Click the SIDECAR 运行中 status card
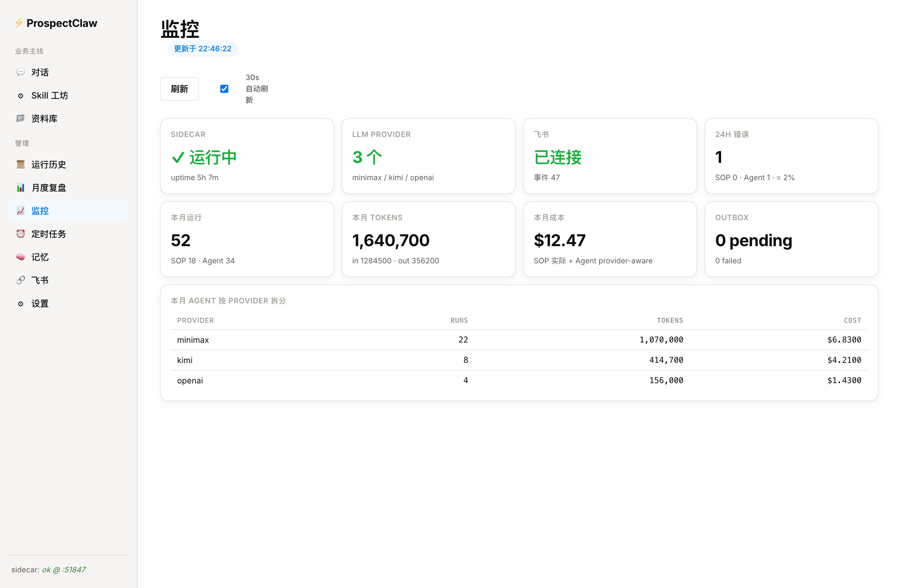The height and width of the screenshot is (588, 901). [x=247, y=156]
